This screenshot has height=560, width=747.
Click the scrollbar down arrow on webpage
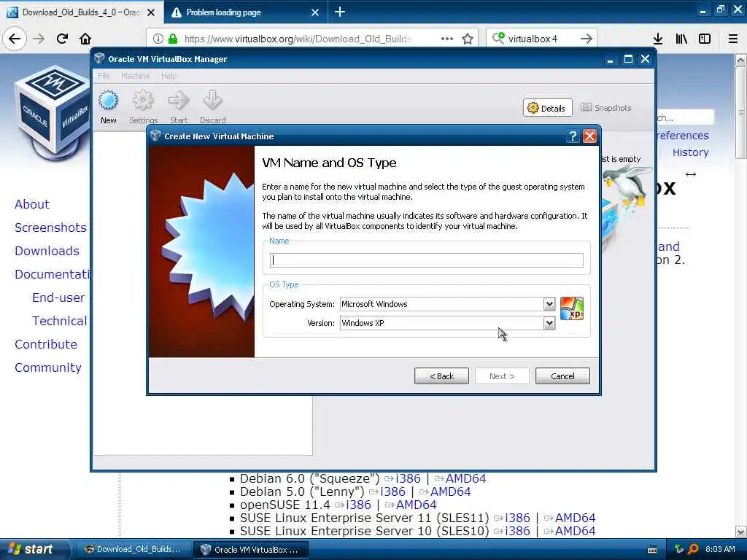click(741, 532)
